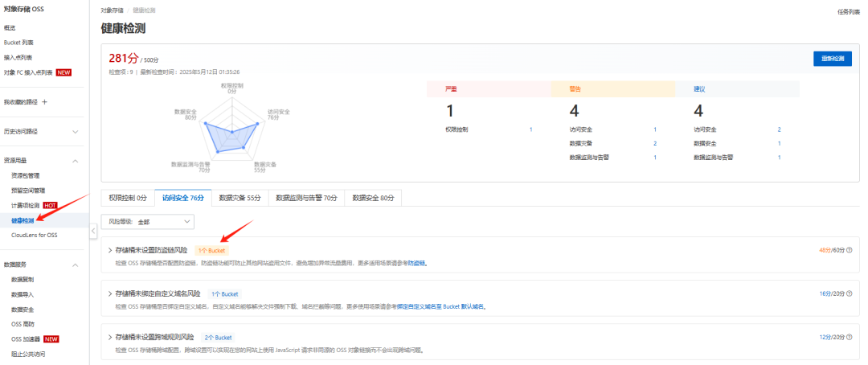Screen dimensions: 868x365
Task: Open 资源包管理 in sidebar
Action: point(25,175)
